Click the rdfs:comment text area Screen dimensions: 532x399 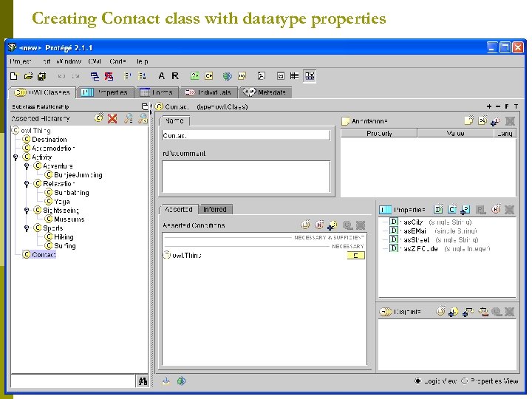point(246,177)
